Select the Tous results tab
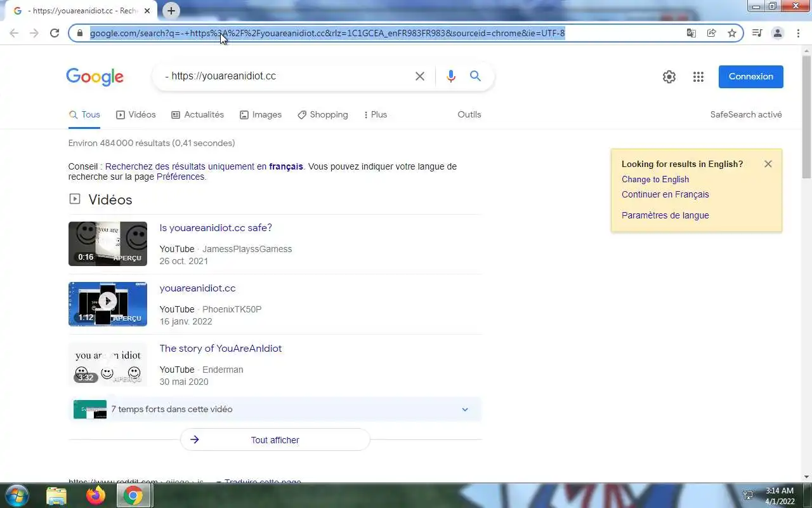Image resolution: width=812 pixels, height=508 pixels. click(84, 115)
